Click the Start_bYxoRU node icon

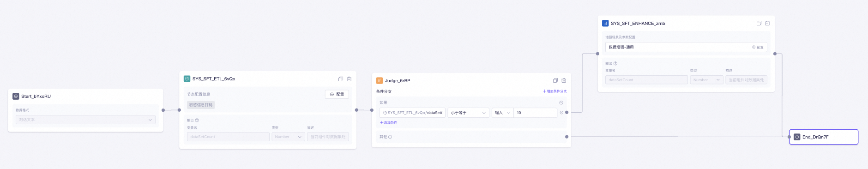click(x=16, y=97)
